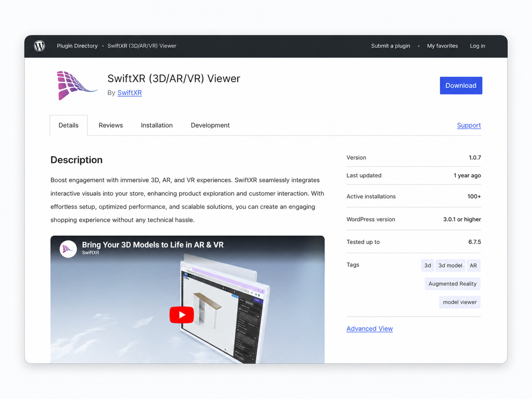Select the Details tab
Image resolution: width=532 pixels, height=399 pixels.
pyautogui.click(x=69, y=125)
